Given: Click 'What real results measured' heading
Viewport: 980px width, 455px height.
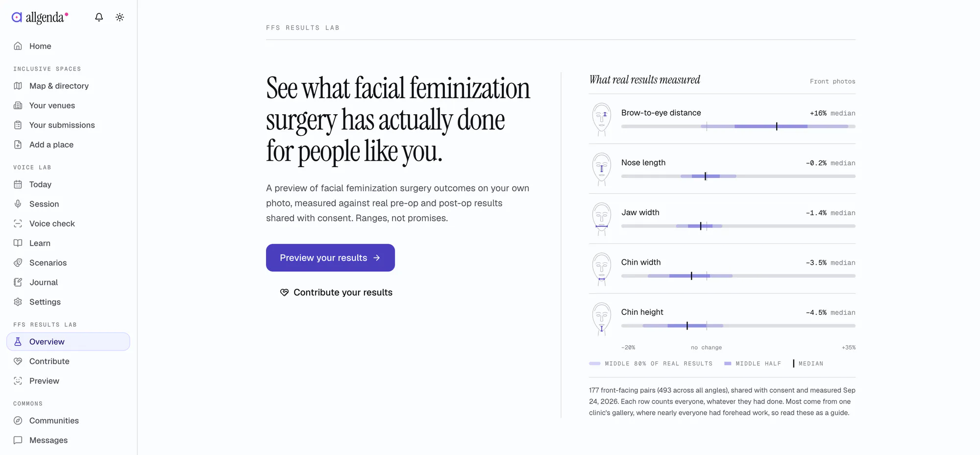Looking at the screenshot, I should pyautogui.click(x=644, y=80).
